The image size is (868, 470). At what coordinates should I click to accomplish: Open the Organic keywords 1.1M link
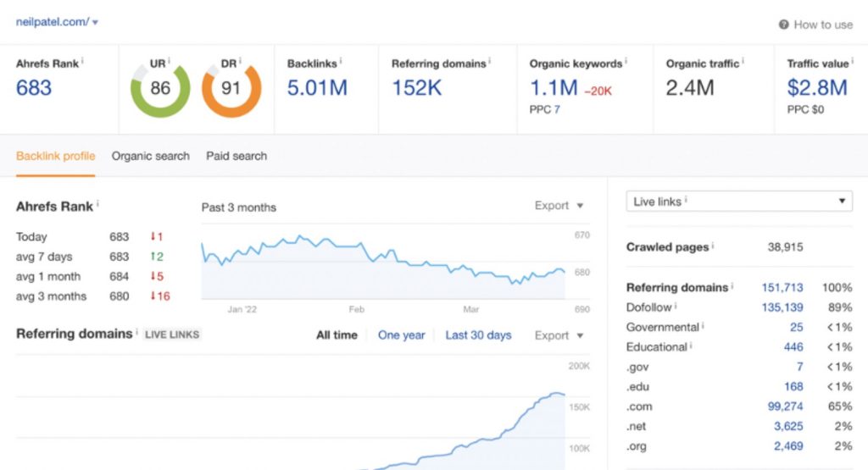click(554, 88)
